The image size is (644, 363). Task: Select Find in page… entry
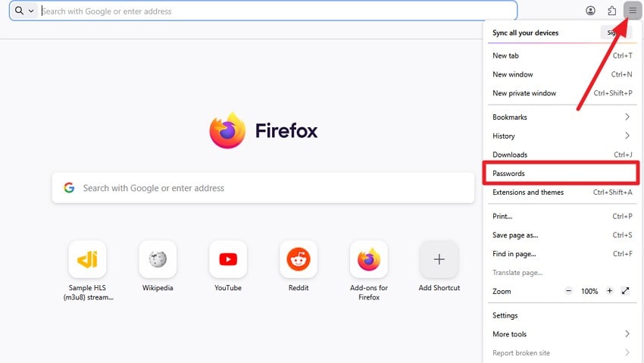pos(562,254)
